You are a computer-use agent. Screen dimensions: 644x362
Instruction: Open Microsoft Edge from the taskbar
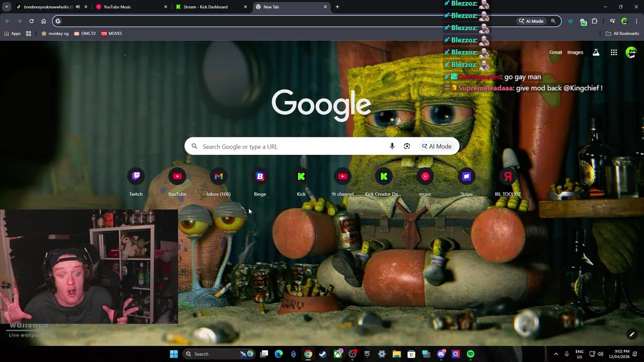click(279, 354)
